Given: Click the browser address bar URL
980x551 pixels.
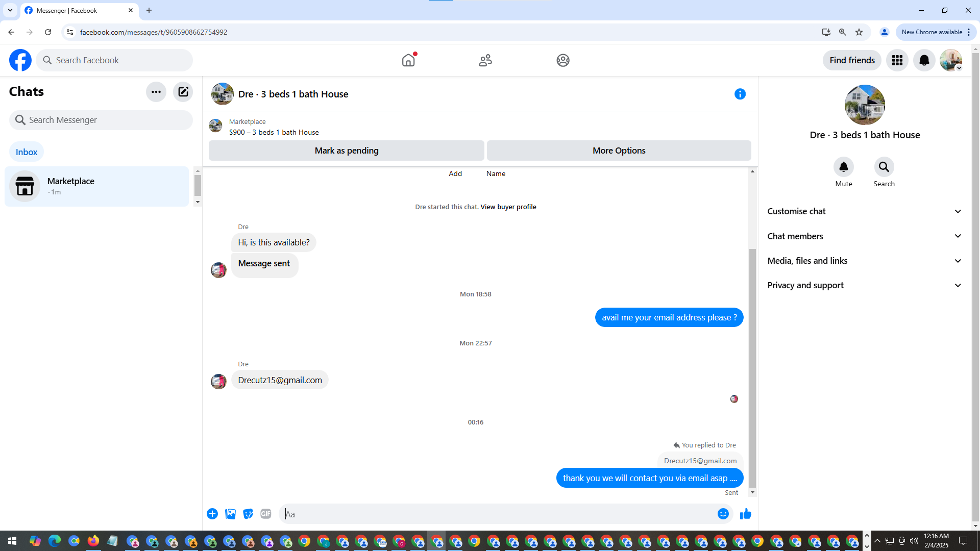Looking at the screenshot, I should coord(154,32).
